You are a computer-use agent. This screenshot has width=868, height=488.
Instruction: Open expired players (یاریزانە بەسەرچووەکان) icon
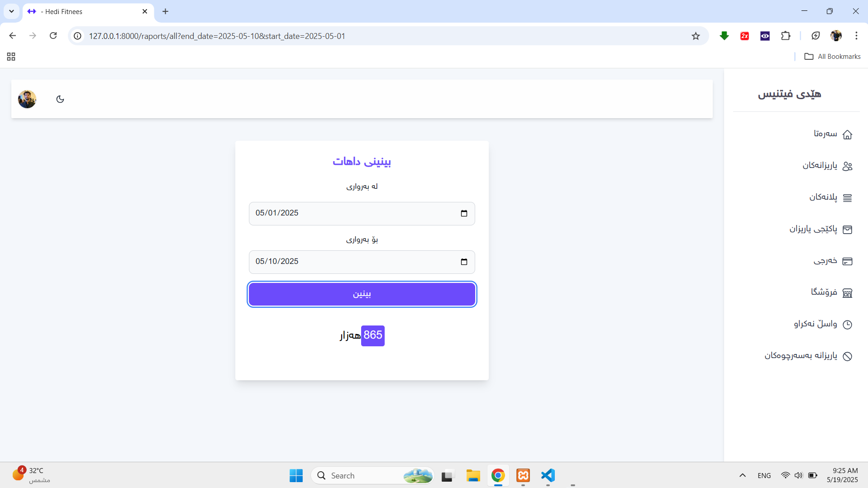coord(847,356)
